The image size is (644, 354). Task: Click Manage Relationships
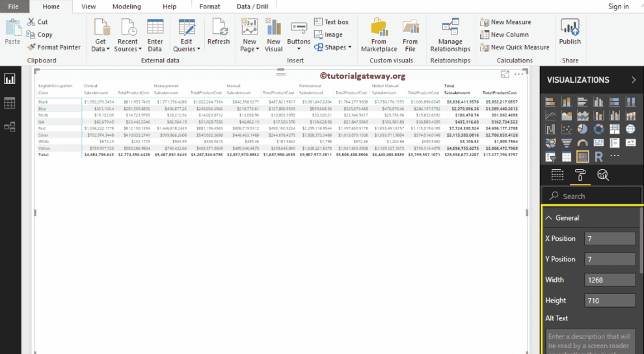pos(450,35)
